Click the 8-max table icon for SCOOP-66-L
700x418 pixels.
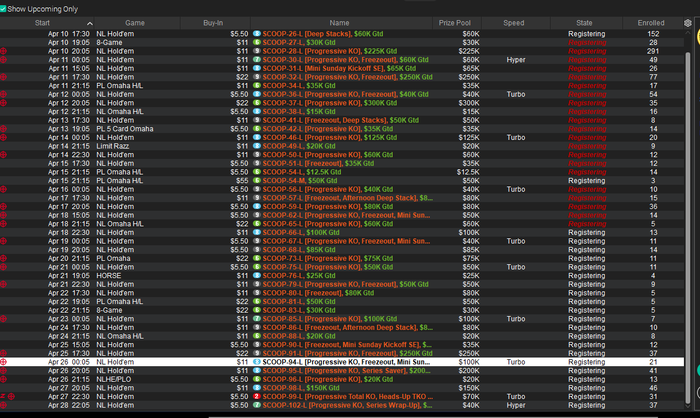(257, 233)
